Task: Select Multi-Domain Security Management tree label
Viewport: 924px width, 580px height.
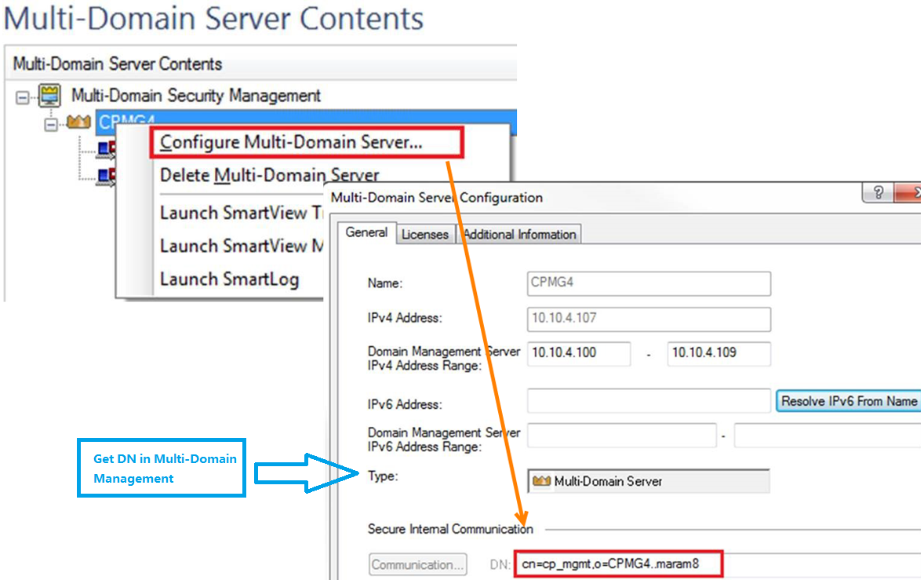Action: coord(195,96)
